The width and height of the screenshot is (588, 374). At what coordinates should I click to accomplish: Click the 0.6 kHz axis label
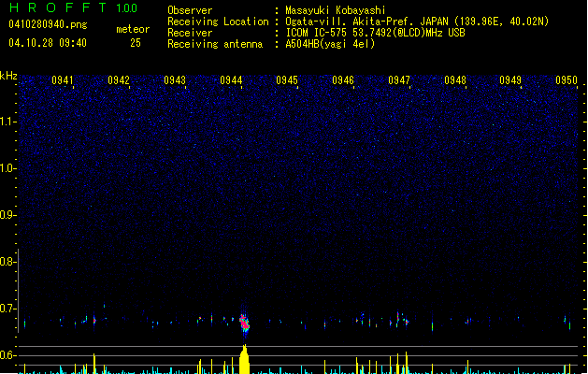[x=7, y=355]
